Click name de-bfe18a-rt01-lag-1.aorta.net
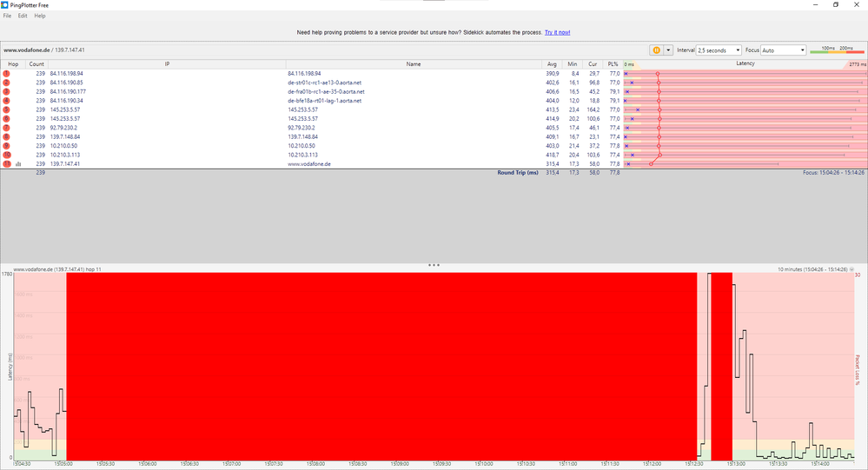This screenshot has width=868, height=470. (324, 101)
